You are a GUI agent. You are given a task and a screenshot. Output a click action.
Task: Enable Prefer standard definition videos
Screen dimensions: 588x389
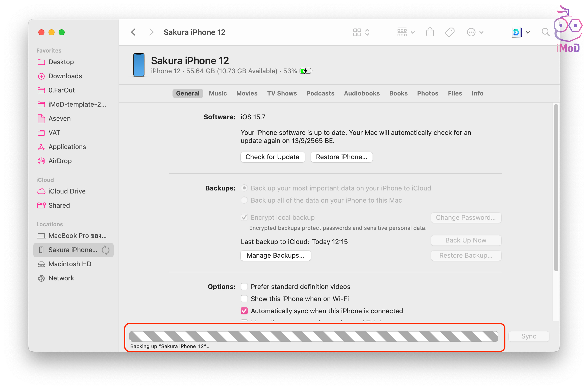pos(244,287)
